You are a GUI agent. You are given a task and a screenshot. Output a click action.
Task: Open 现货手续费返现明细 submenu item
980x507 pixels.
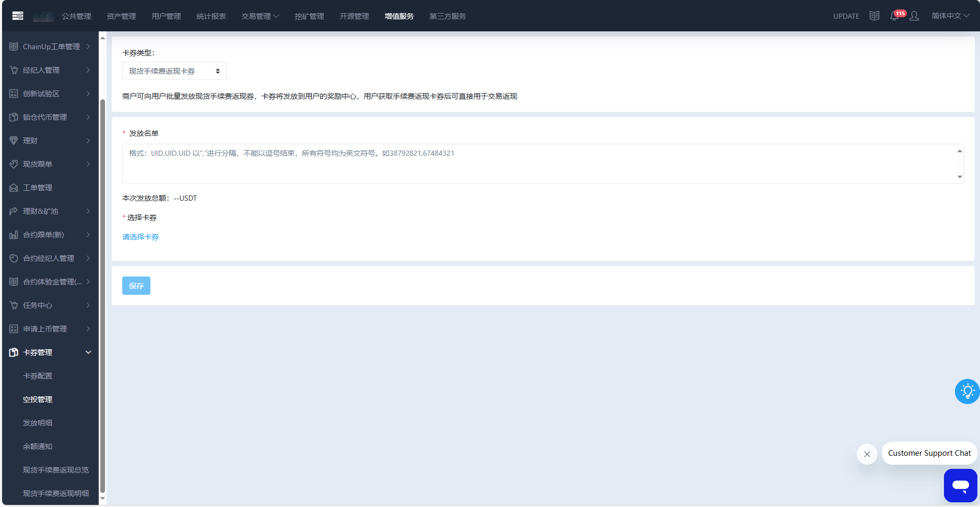pos(56,493)
